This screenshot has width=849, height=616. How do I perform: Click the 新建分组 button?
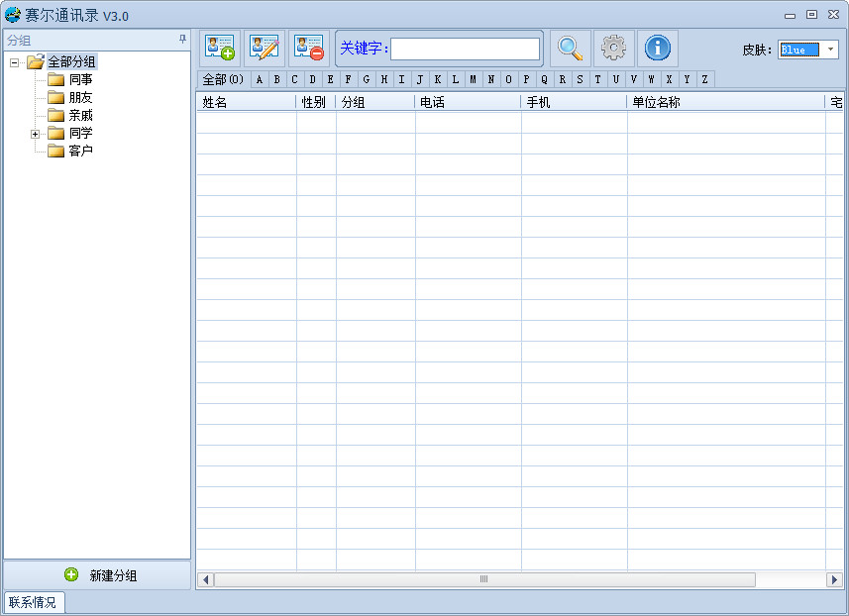[x=97, y=574]
